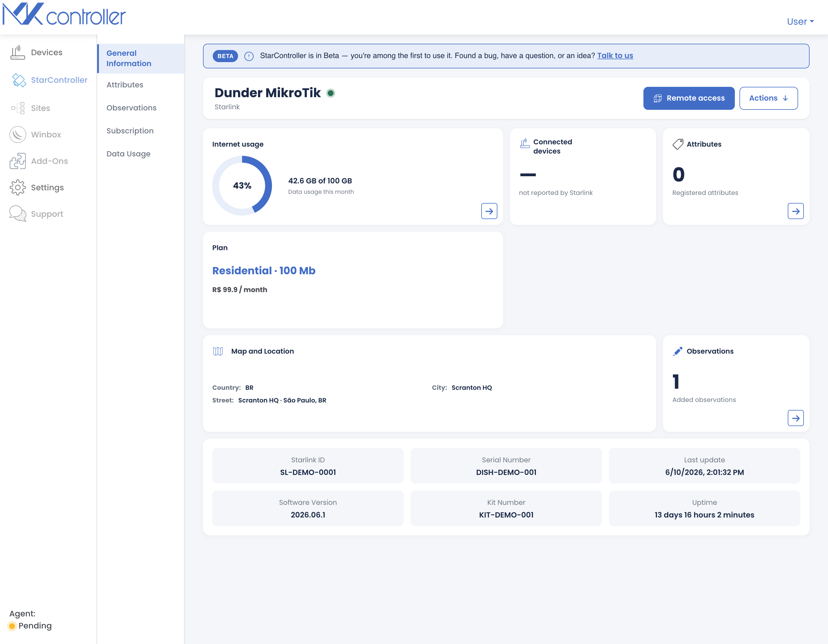Open the User account dropdown
This screenshot has width=828, height=644.
click(800, 22)
